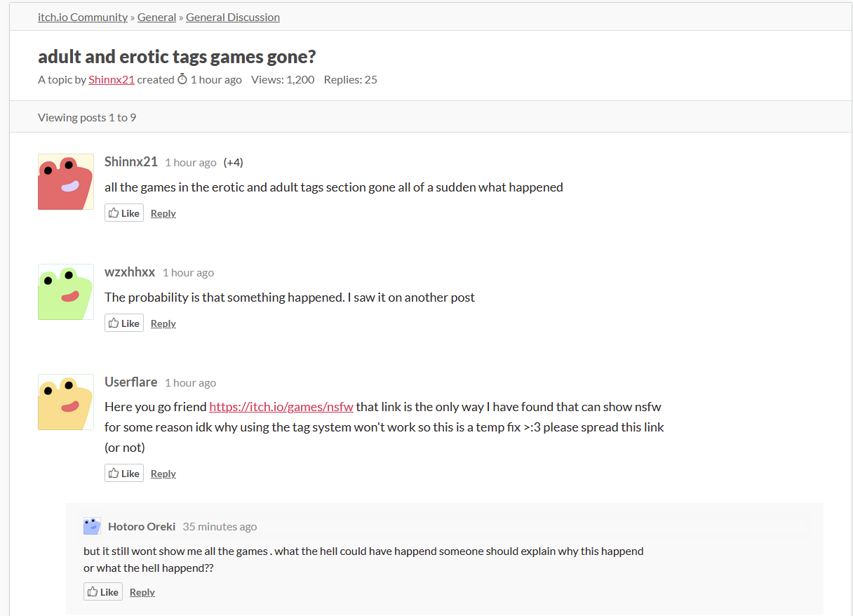This screenshot has height=616, width=853.
Task: Open the topic author link Shinnx21 in header
Action: 112,79
